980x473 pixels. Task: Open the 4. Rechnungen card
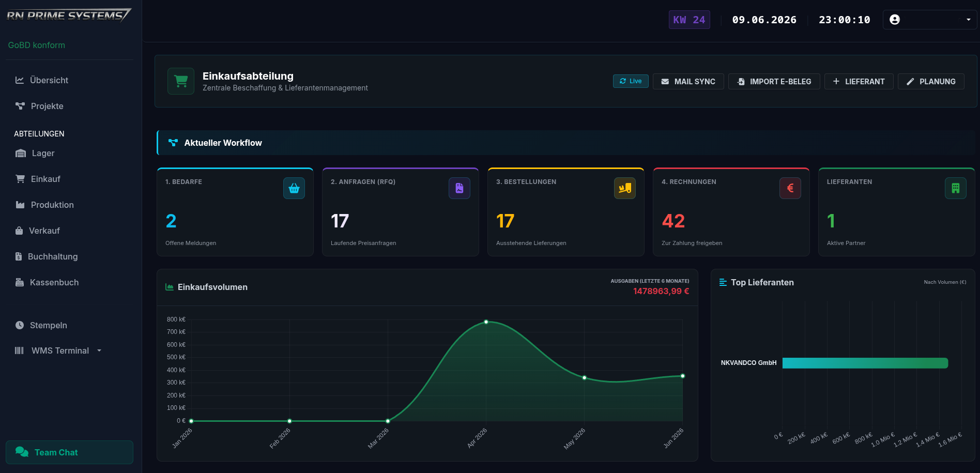pos(731,212)
